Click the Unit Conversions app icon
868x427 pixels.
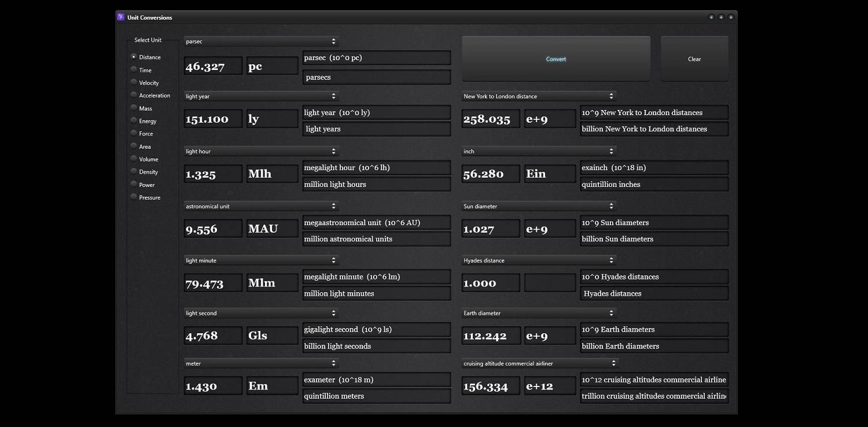[x=121, y=17]
